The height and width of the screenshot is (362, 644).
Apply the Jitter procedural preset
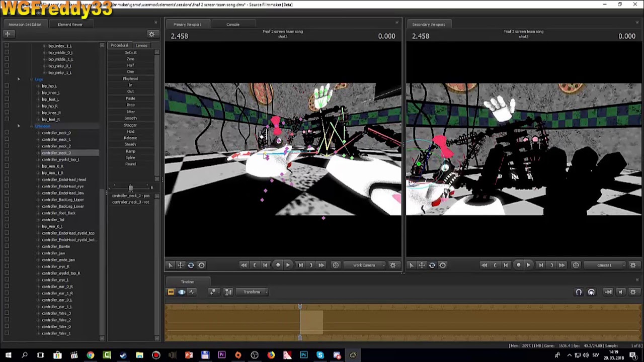coord(130,112)
